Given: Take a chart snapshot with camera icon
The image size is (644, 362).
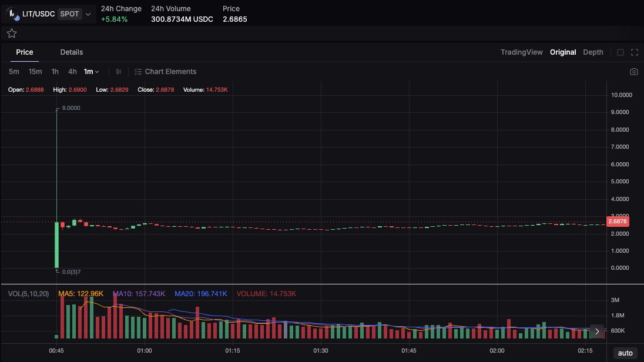Looking at the screenshot, I should point(634,72).
